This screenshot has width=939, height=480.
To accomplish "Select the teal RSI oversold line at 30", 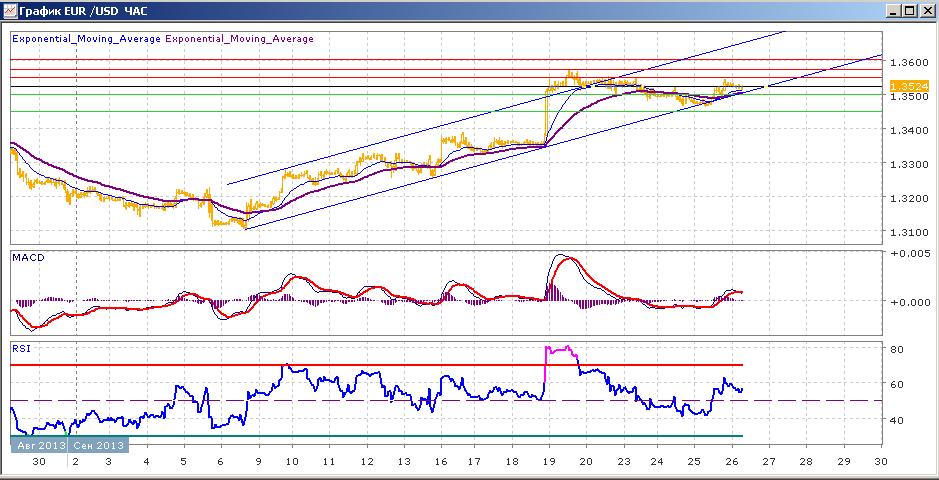I will 377,436.
